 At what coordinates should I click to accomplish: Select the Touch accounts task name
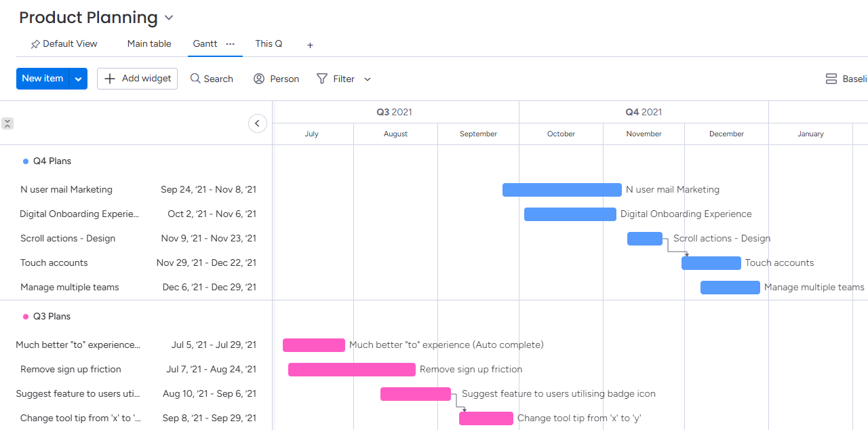click(x=54, y=262)
